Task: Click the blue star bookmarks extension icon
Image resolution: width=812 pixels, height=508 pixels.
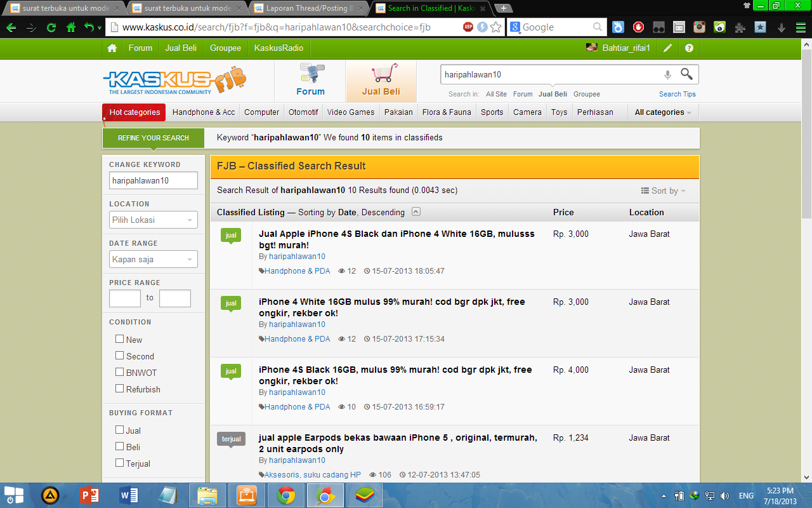Action: pos(761,27)
